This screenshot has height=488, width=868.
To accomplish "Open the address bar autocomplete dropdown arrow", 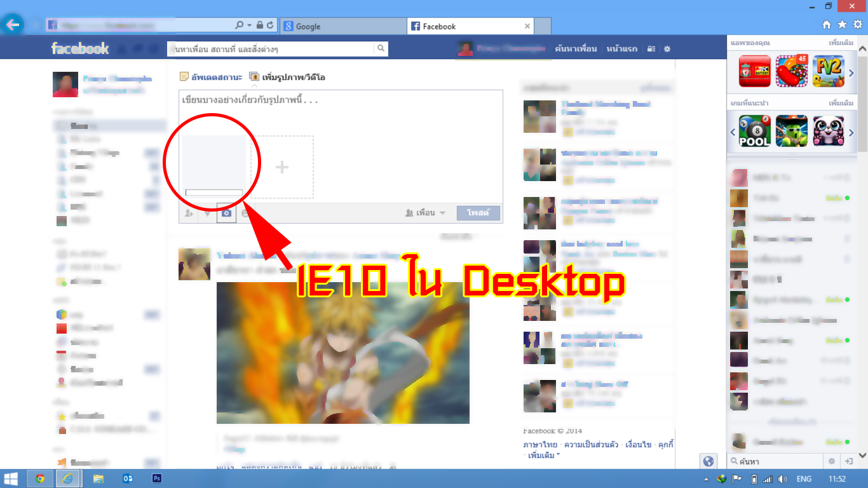I will (x=248, y=25).
